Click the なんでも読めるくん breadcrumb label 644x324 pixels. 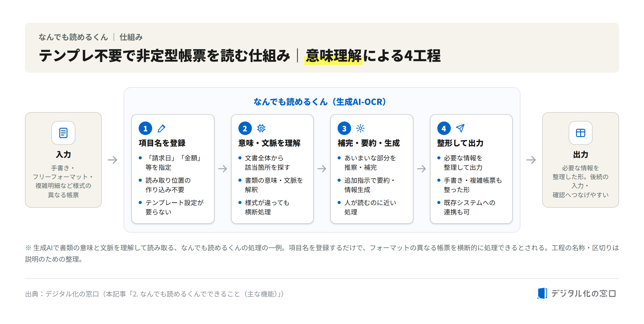click(73, 37)
